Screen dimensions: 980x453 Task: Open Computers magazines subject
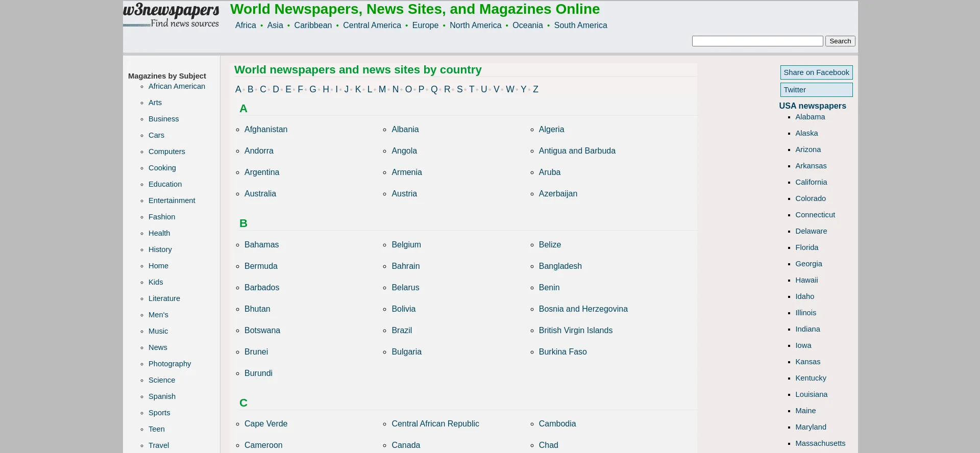167,152
